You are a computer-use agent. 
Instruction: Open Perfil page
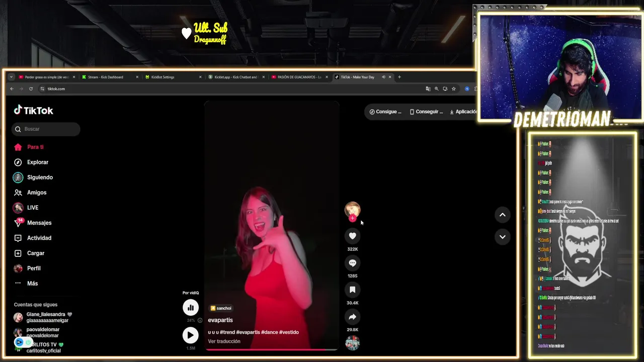(x=34, y=268)
